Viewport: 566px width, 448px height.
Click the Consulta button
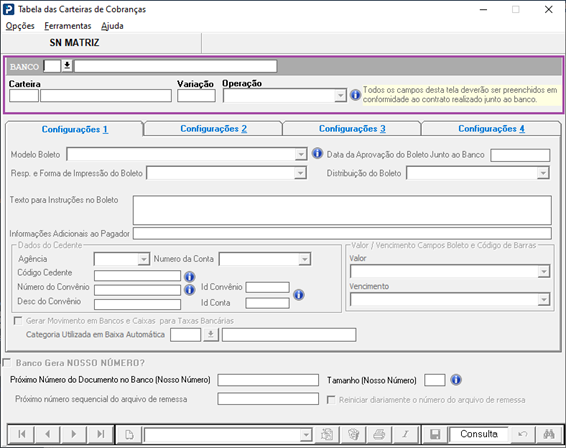[x=479, y=434]
